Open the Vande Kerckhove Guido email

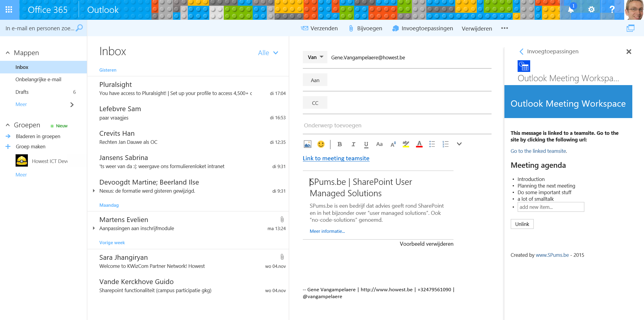[188, 286]
